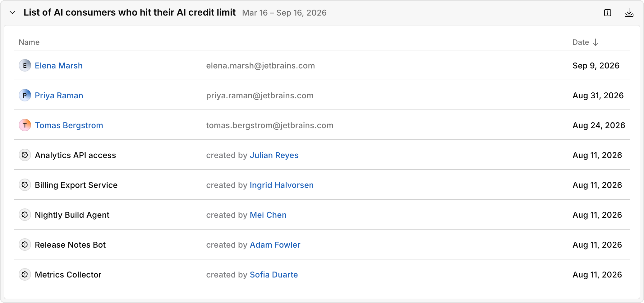Click the elena.marsh@jetbrains.com email
Viewport: 644px width, 303px height.
pyautogui.click(x=260, y=66)
